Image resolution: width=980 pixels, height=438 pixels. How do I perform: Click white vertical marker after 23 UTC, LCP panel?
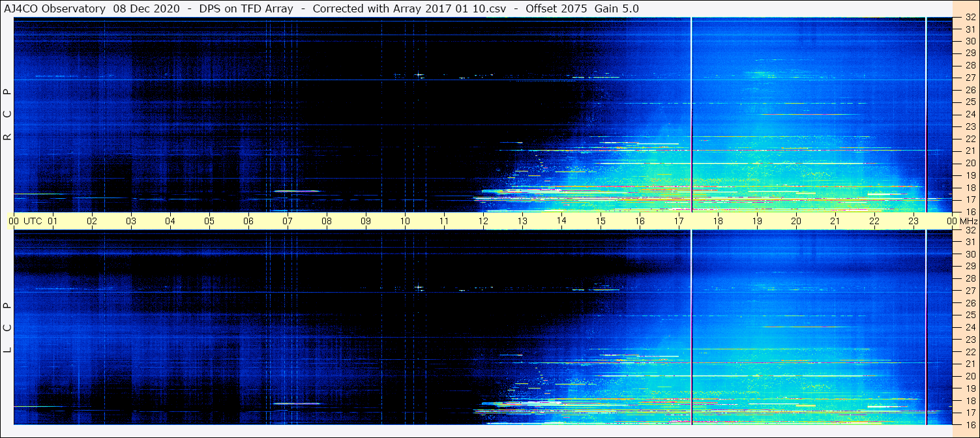click(x=926, y=327)
